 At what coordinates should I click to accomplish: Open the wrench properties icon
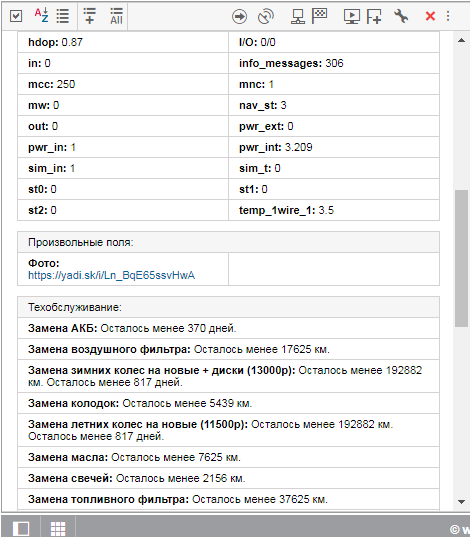[x=401, y=16]
